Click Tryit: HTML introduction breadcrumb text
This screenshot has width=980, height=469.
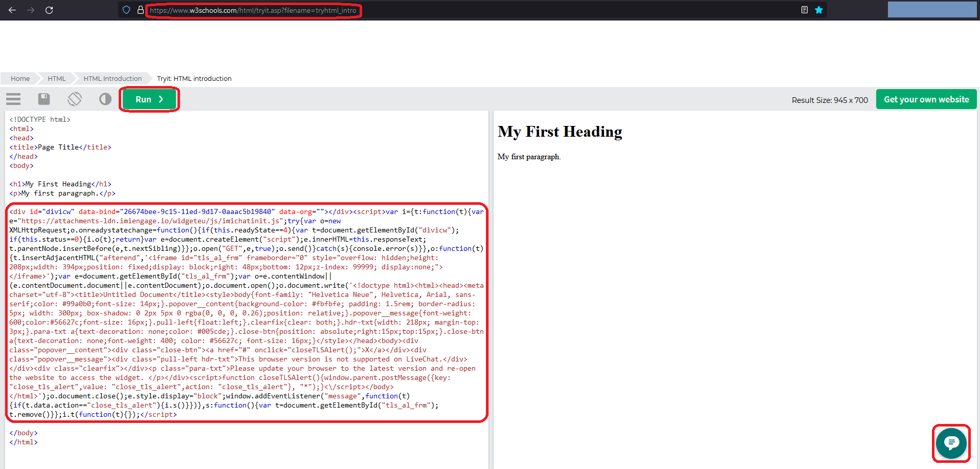tap(194, 78)
